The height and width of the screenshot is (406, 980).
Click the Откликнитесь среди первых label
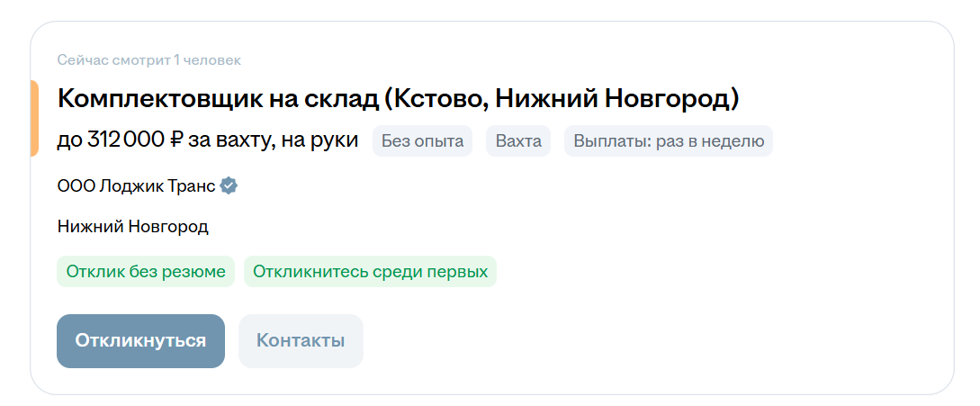tap(370, 272)
